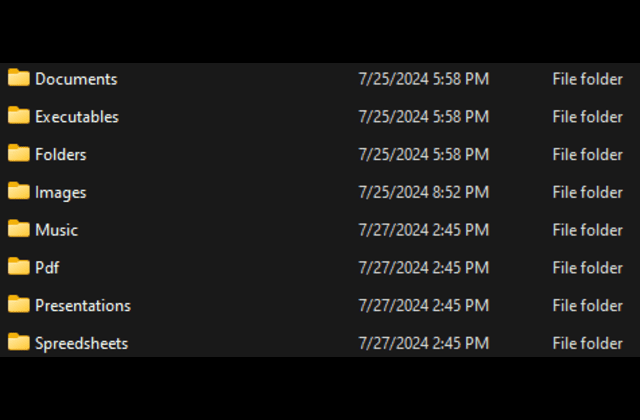Select the Images folder icon
640x420 pixels.
tap(18, 191)
